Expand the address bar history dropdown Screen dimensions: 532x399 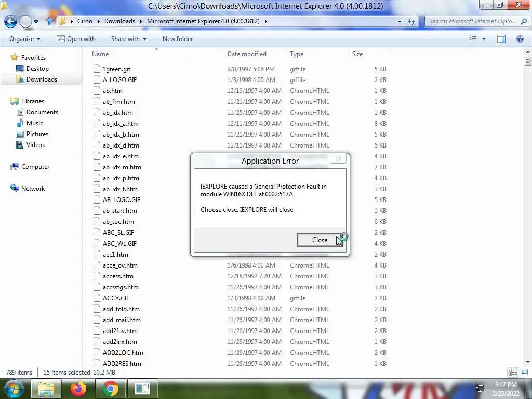(x=400, y=21)
